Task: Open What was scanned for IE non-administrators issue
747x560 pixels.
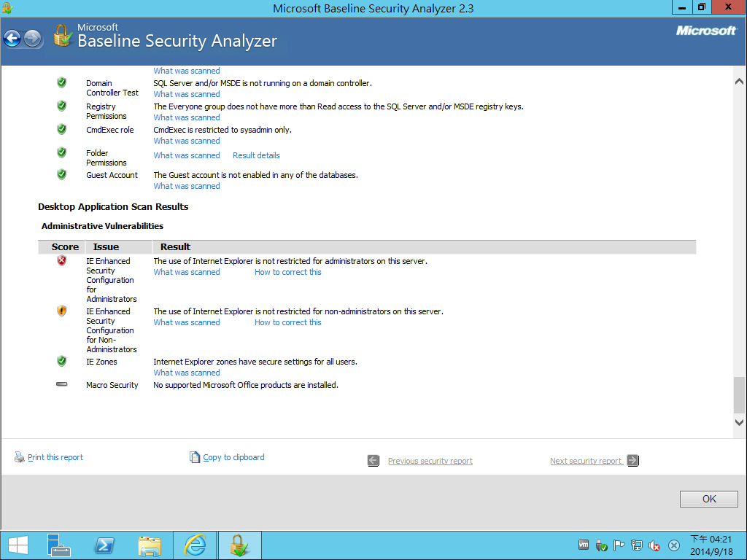Action: click(187, 322)
